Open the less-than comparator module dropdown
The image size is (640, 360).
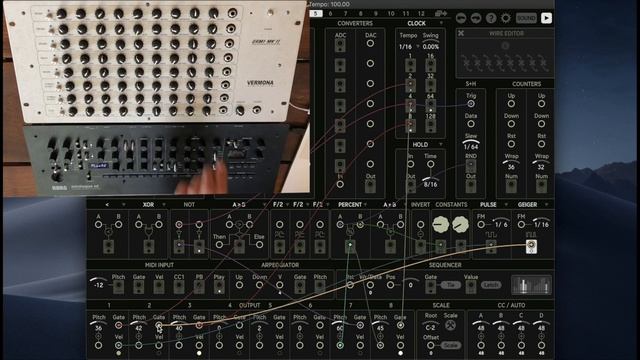click(124, 204)
